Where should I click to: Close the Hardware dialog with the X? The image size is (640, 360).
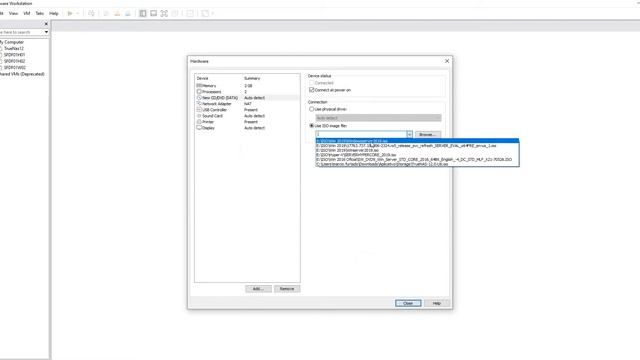click(x=447, y=61)
